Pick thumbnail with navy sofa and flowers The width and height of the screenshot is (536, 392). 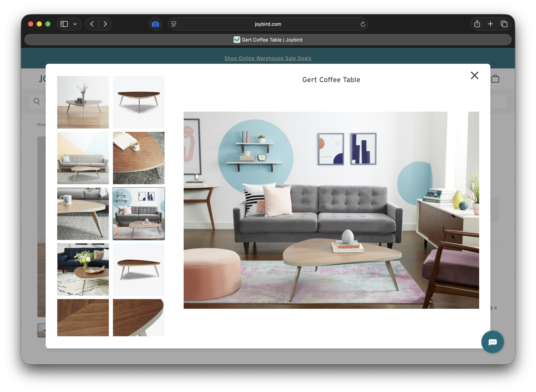(83, 269)
